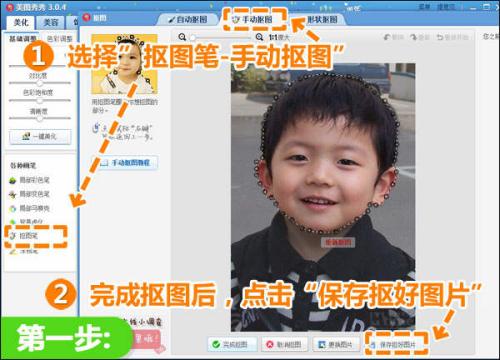500x360 pixels.
Task: Click the 取消抠图 button
Action: [x=284, y=344]
